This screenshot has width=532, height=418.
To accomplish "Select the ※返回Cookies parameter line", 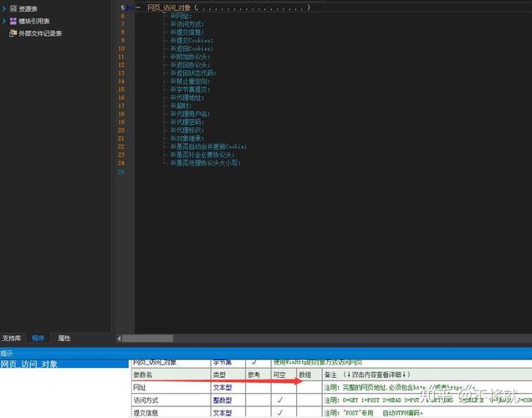I will [x=192, y=48].
